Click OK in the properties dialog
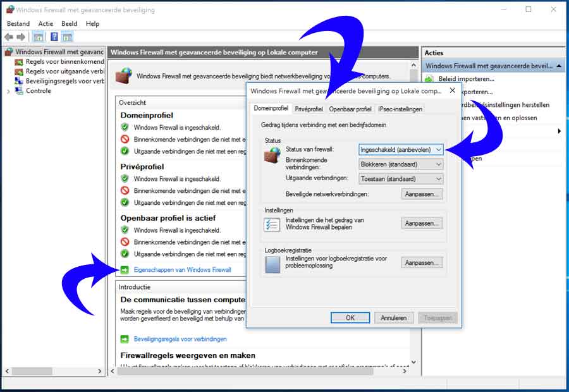This screenshot has width=569, height=392. pos(350,317)
